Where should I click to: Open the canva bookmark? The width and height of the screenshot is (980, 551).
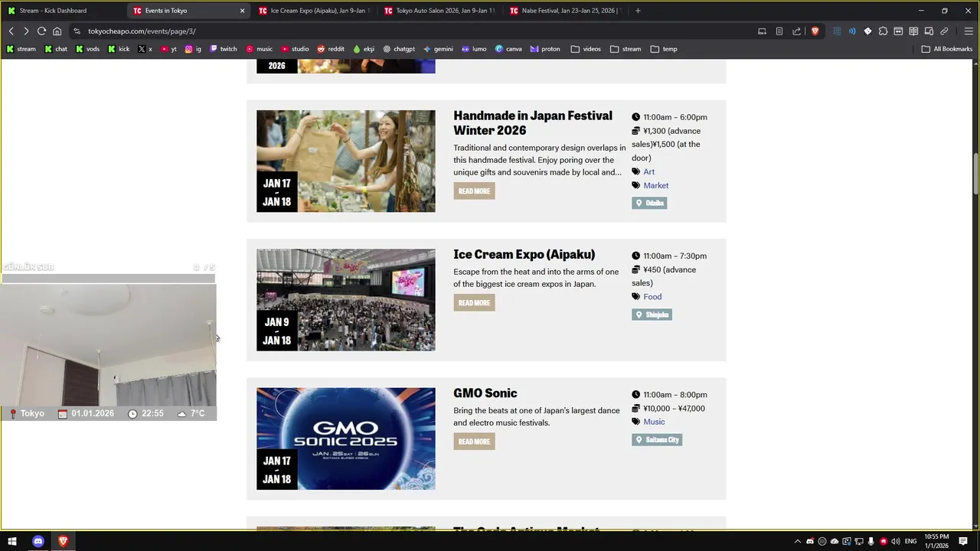(x=508, y=49)
